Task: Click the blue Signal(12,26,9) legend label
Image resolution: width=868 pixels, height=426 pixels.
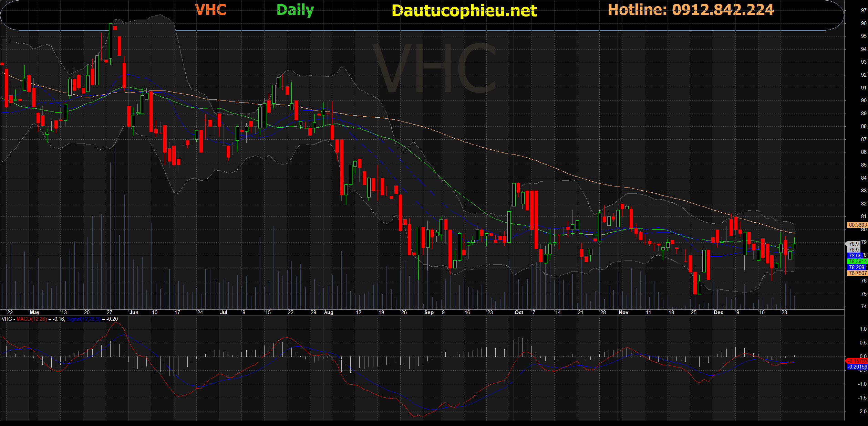Action: click(x=84, y=319)
